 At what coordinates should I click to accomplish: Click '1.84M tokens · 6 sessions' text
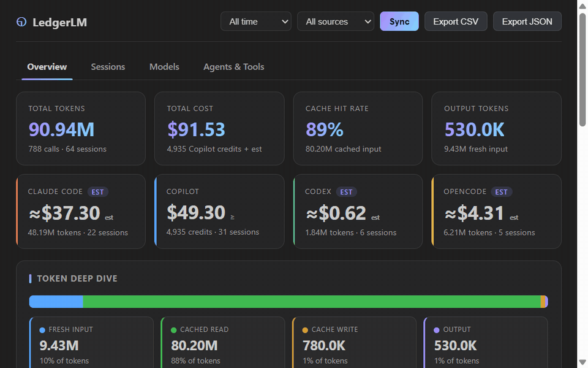[350, 232]
